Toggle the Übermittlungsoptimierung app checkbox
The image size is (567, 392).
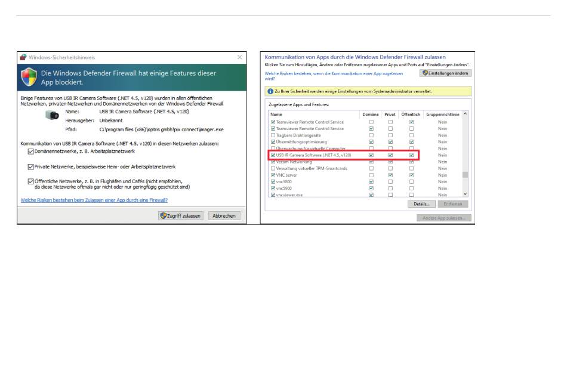point(273,142)
